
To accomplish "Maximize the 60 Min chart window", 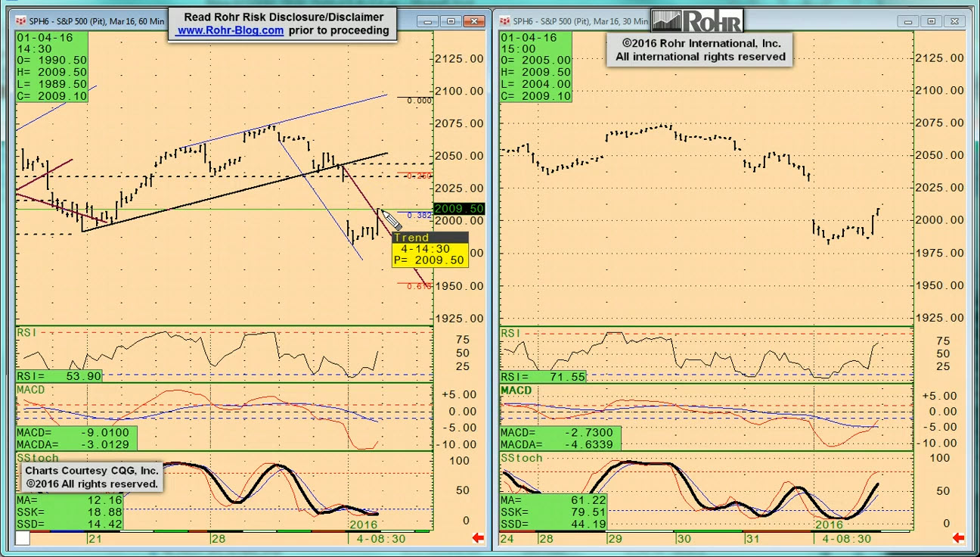I will [451, 21].
